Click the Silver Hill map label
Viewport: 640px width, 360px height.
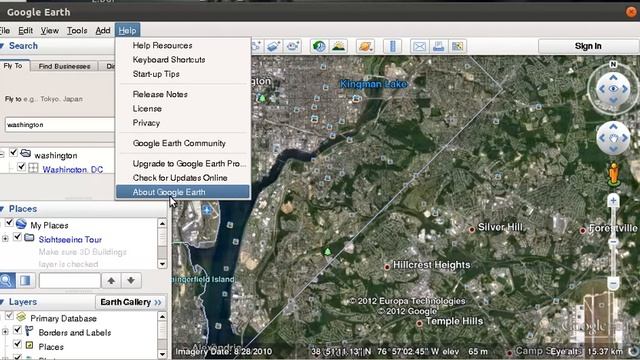coord(500,227)
